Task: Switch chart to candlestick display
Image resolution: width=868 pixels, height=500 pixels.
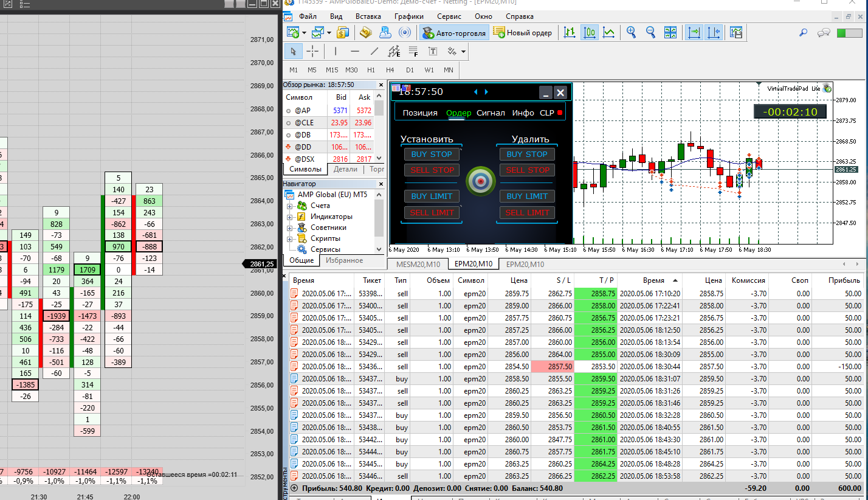Action: [589, 33]
